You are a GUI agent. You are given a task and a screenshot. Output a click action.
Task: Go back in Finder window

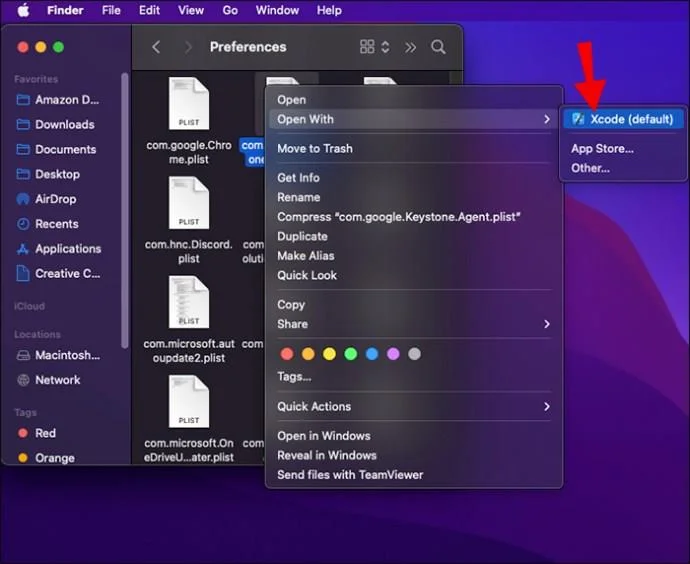click(156, 47)
